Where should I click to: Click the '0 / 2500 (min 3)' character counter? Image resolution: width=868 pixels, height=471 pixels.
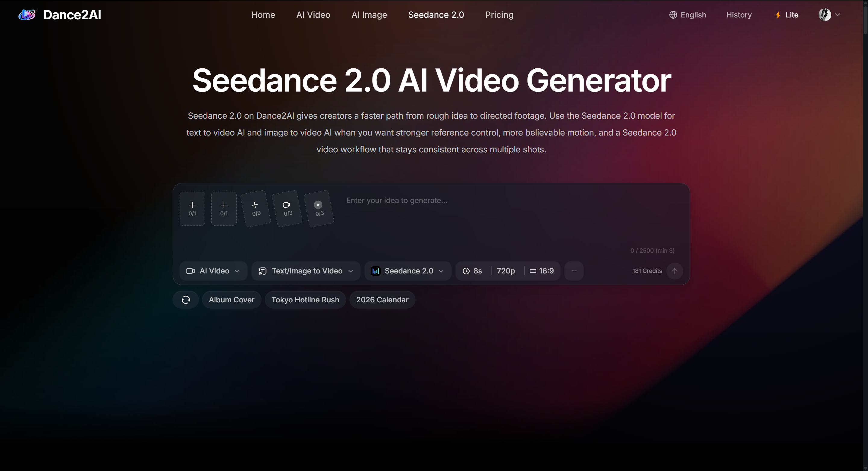click(x=652, y=251)
